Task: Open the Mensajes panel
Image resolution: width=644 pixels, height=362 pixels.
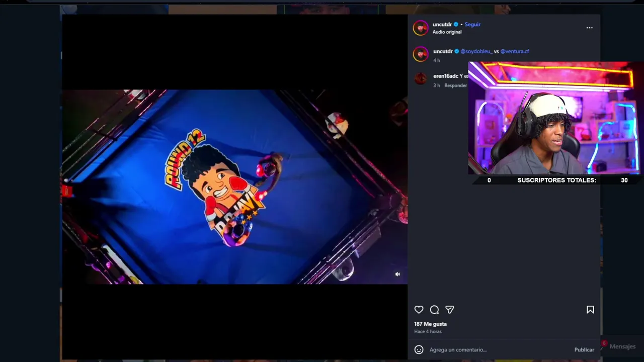Action: point(619,346)
